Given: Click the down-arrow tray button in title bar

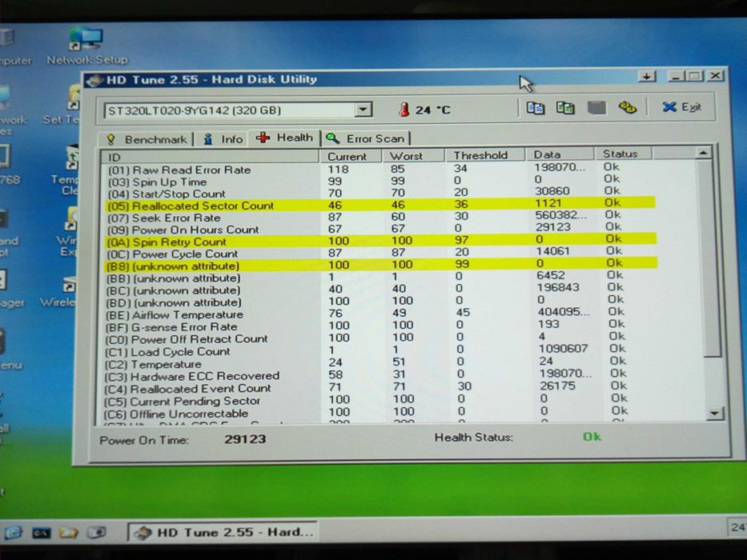Looking at the screenshot, I should tap(646, 76).
